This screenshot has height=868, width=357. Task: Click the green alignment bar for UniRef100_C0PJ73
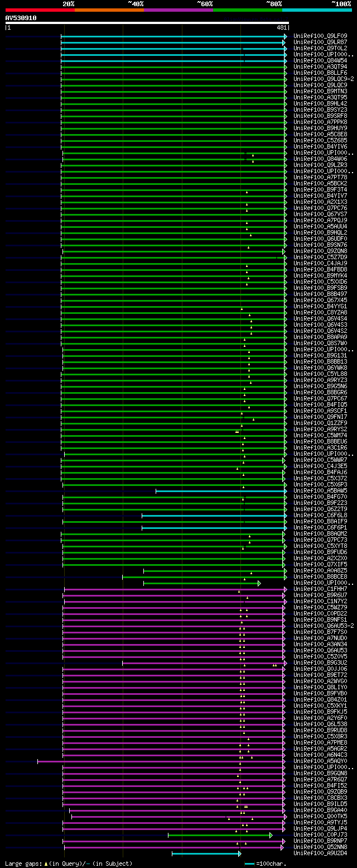(220, 835)
